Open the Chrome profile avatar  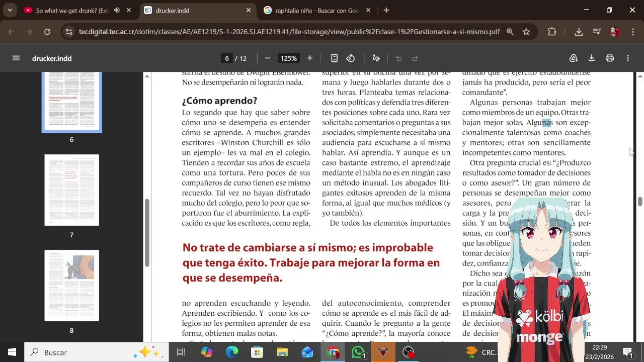tap(615, 32)
